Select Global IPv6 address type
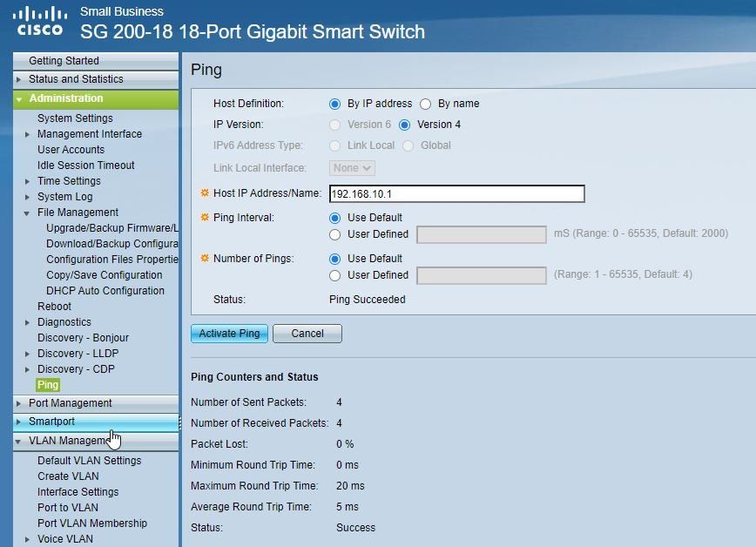The width and height of the screenshot is (756, 547). 408,145
